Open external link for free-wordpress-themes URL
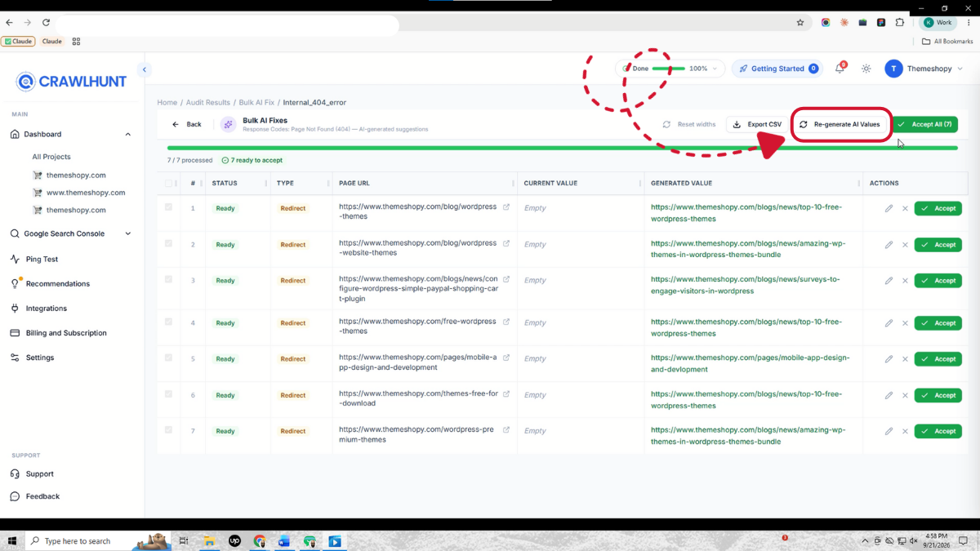The height and width of the screenshot is (551, 980). pos(506,322)
